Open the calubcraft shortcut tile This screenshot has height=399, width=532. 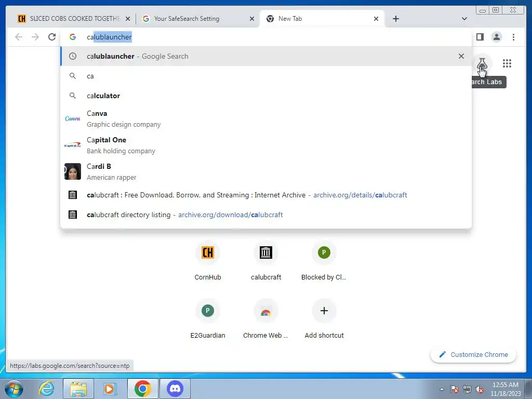(x=266, y=261)
